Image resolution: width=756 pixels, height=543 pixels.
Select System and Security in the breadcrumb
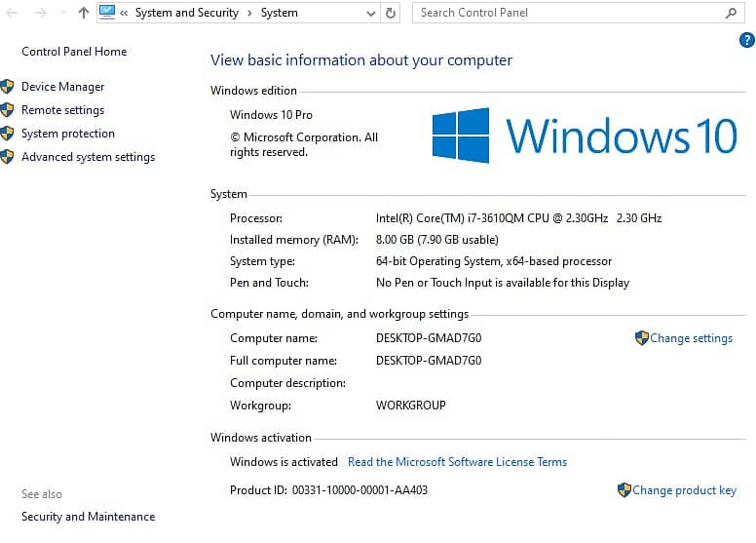[186, 13]
